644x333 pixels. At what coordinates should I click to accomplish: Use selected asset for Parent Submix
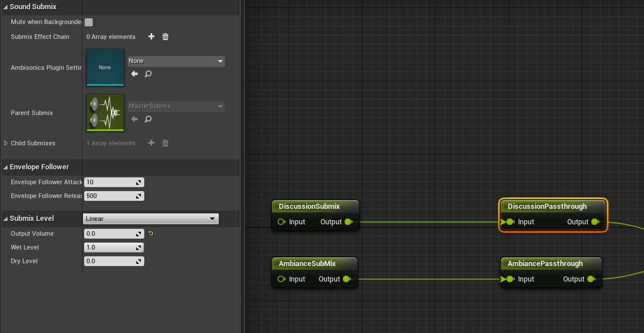coord(135,119)
